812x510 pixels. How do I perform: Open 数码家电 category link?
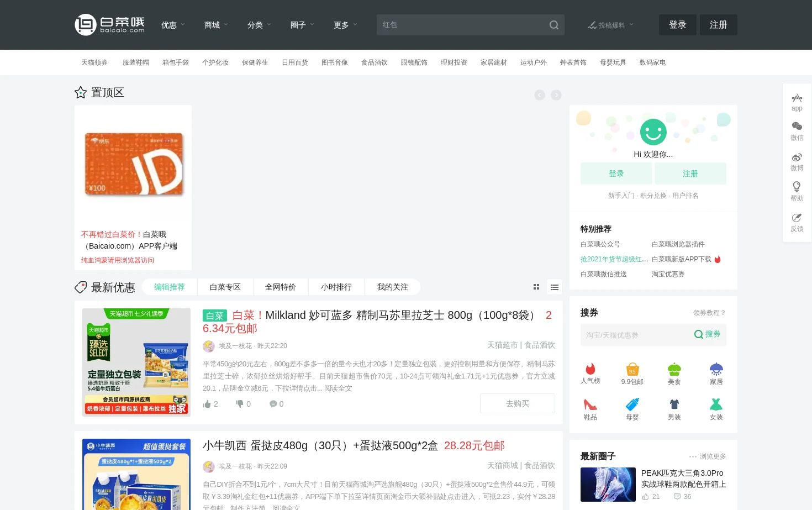(653, 62)
